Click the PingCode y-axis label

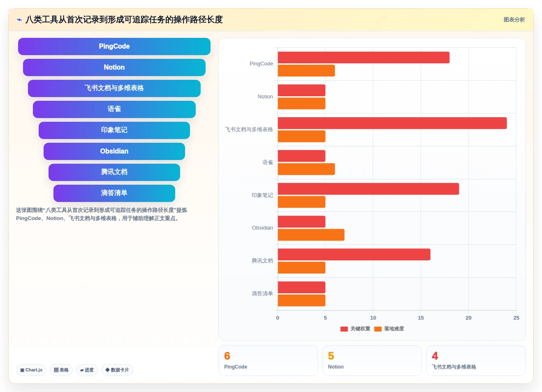[x=261, y=64]
